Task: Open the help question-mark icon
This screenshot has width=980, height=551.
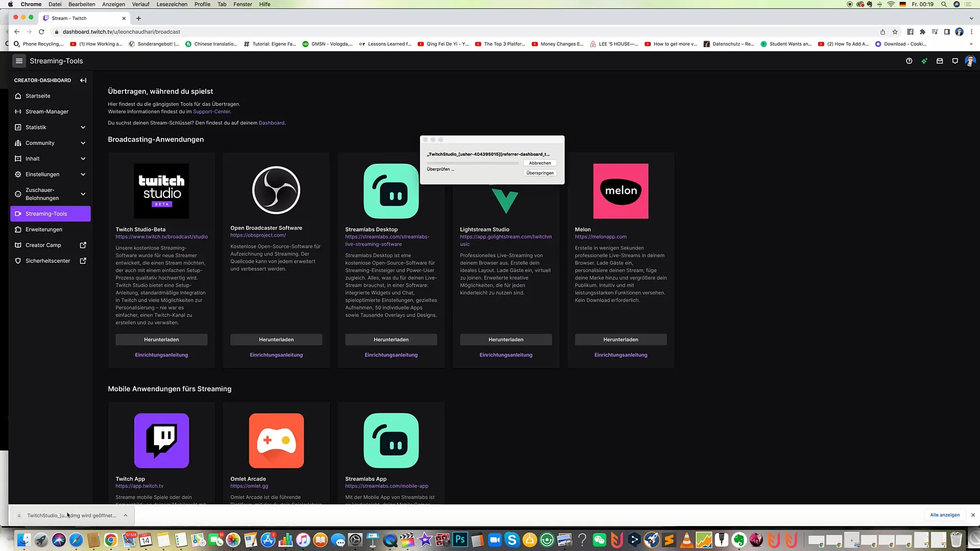Action: pyautogui.click(x=909, y=61)
